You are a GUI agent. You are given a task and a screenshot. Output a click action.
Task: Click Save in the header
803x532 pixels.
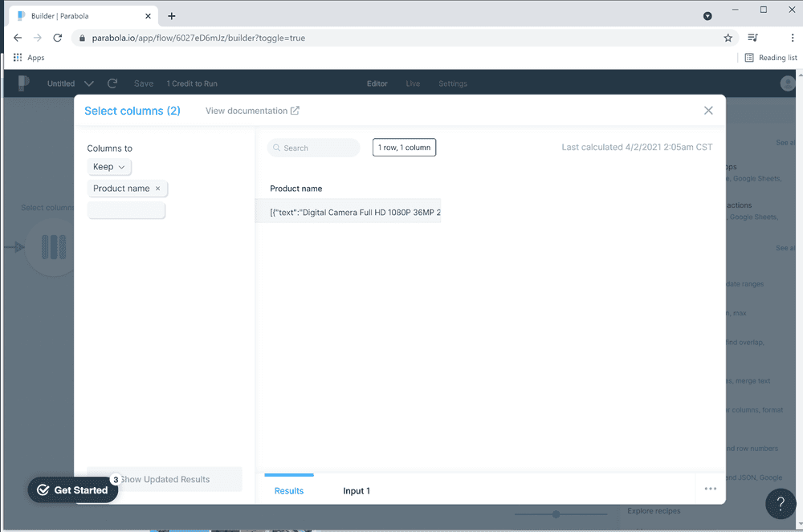point(144,83)
